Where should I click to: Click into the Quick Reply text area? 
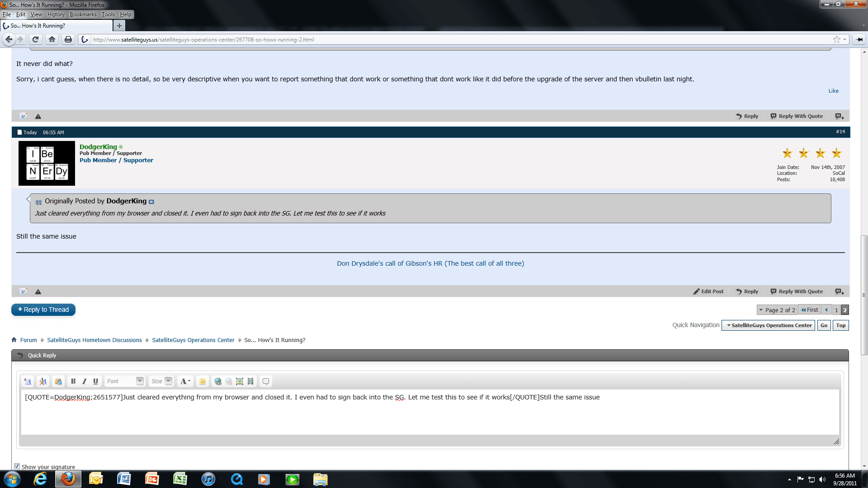pyautogui.click(x=430, y=412)
